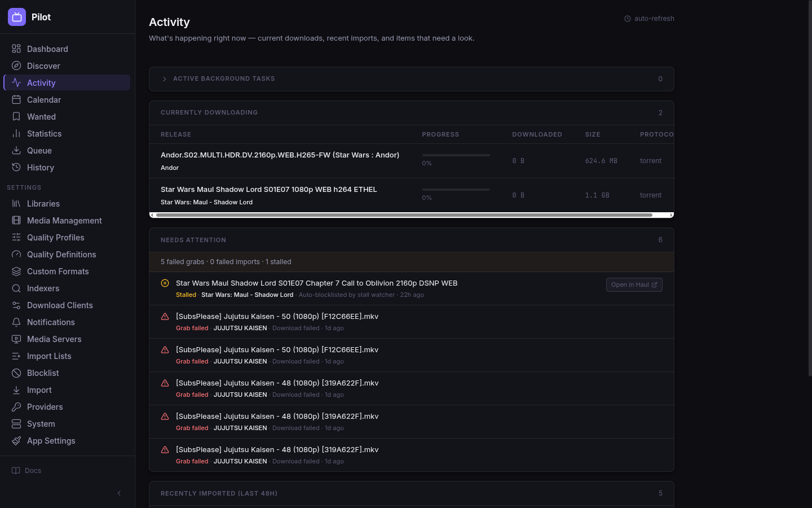
Task: Click the Providers key icon
Action: [16, 407]
